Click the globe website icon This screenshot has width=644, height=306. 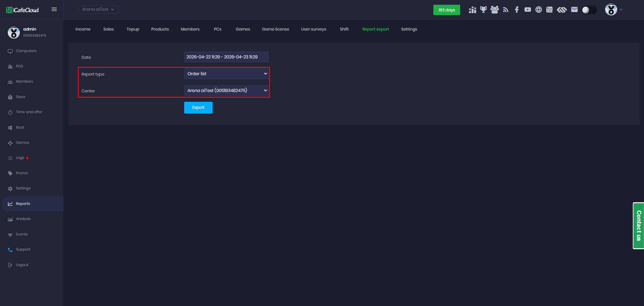539,10
